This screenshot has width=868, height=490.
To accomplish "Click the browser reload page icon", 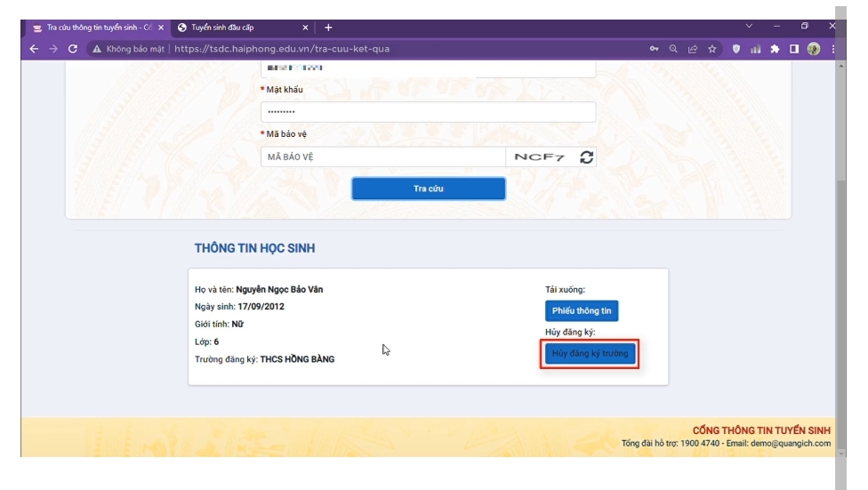I will [x=73, y=49].
